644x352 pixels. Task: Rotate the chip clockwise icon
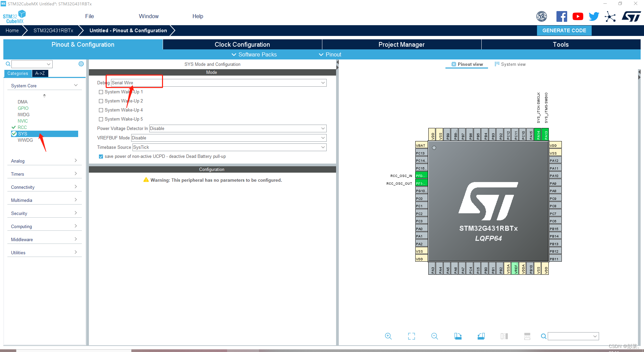tap(458, 336)
